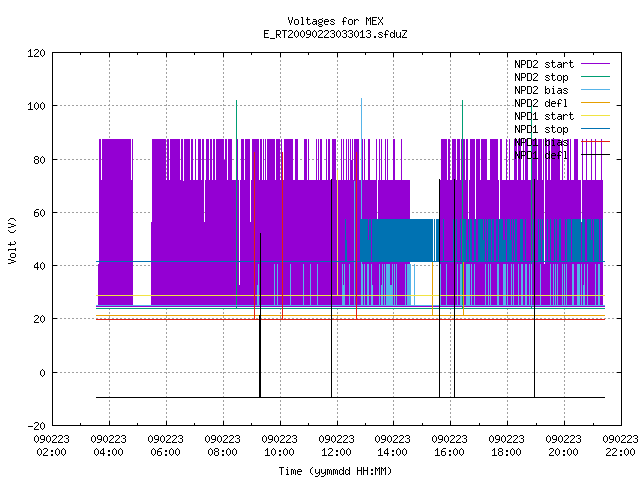The width and height of the screenshot is (640, 480).
Task: Click x-axis tick label 090223 10:00
Action: point(280,446)
